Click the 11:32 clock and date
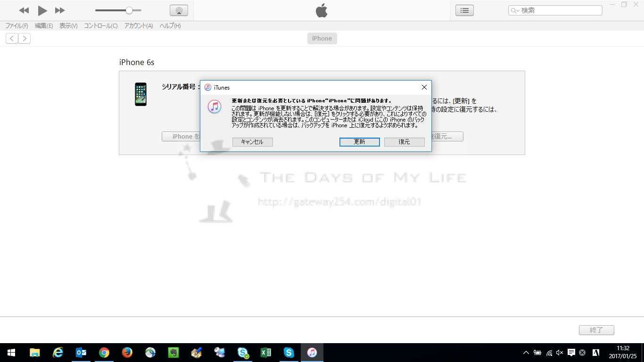This screenshot has height=362, width=644. pos(623,353)
